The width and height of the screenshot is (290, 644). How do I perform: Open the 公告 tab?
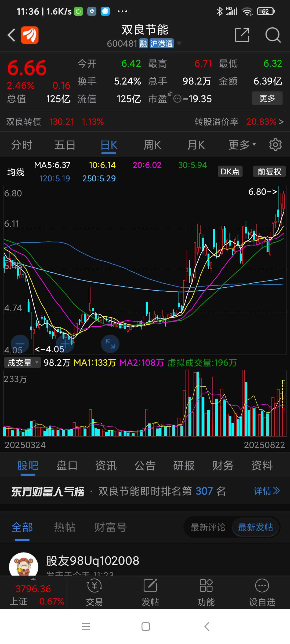145,466
